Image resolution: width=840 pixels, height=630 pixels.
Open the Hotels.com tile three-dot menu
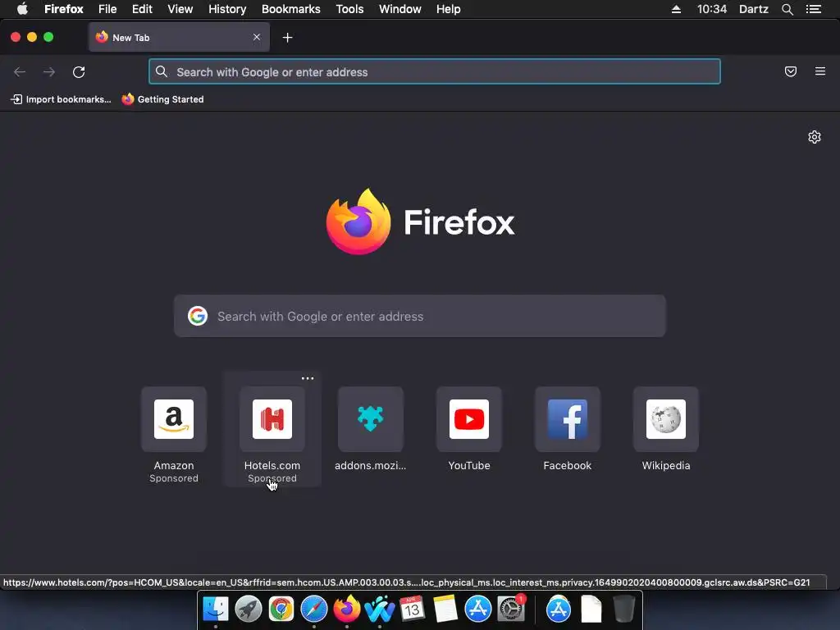click(308, 378)
